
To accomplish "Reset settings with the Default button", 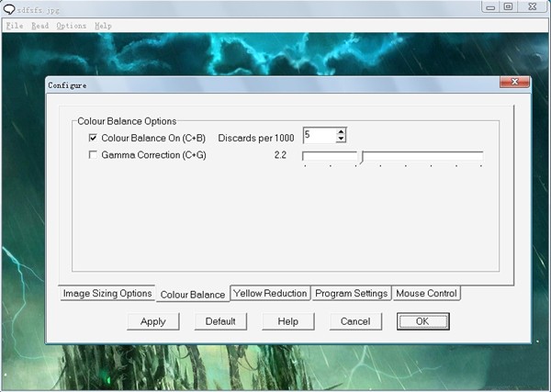I will click(x=220, y=321).
